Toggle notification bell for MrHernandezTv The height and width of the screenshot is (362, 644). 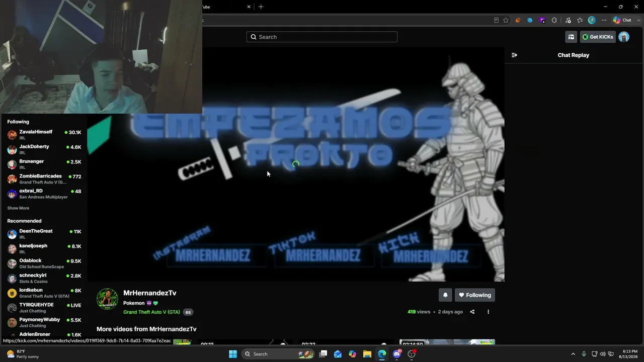(x=445, y=295)
